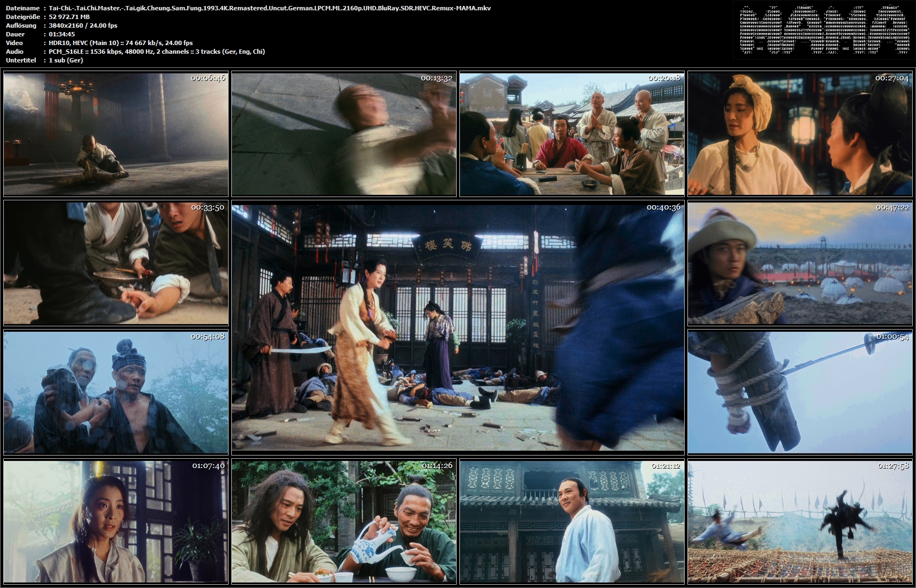Click the subtitle value 1 sub (Ger)
Image resolution: width=916 pixels, height=588 pixels.
[x=66, y=60]
